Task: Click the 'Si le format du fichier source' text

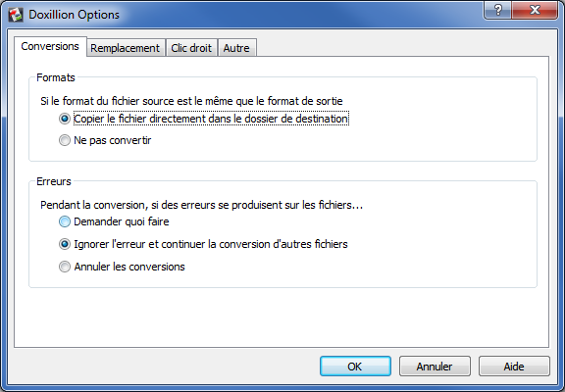Action: (191, 101)
